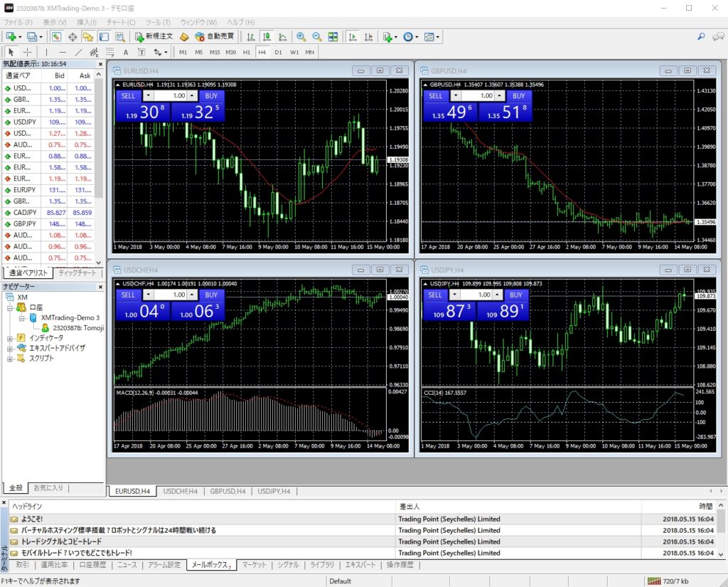Switch to candlestick chart mode

coord(267,36)
